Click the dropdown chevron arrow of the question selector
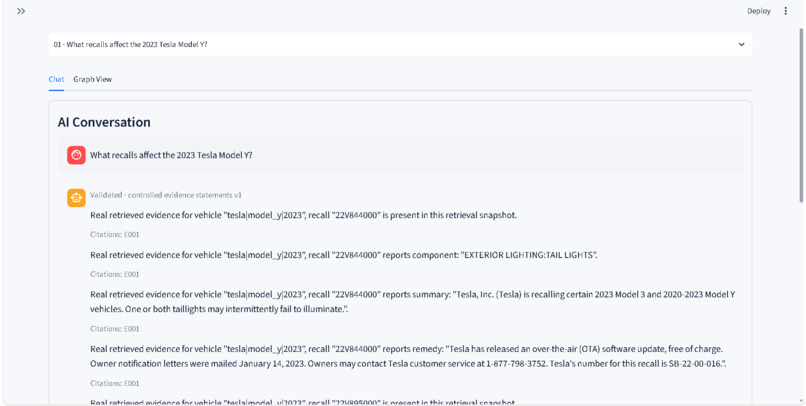 click(x=741, y=44)
